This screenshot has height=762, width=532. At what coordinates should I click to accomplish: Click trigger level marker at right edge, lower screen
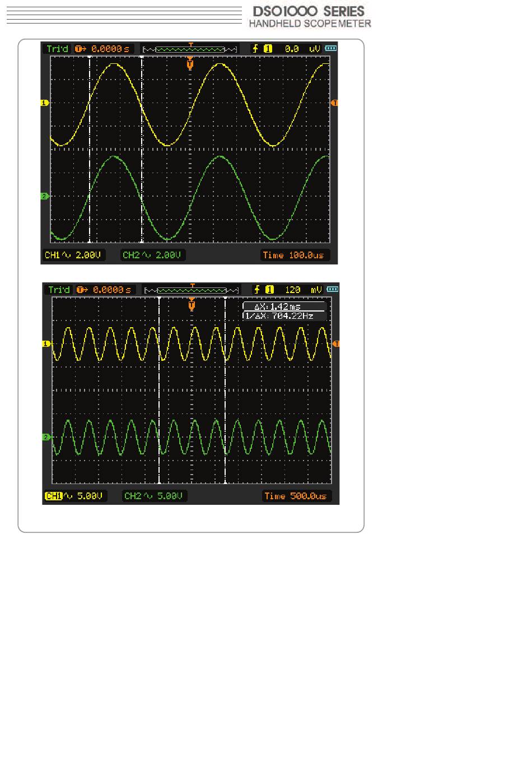point(336,343)
